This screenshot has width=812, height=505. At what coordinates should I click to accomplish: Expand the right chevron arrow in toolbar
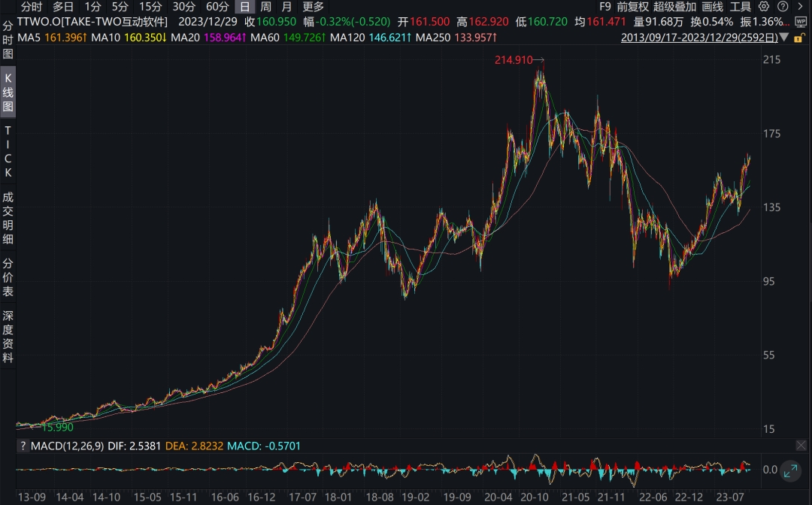point(801,7)
